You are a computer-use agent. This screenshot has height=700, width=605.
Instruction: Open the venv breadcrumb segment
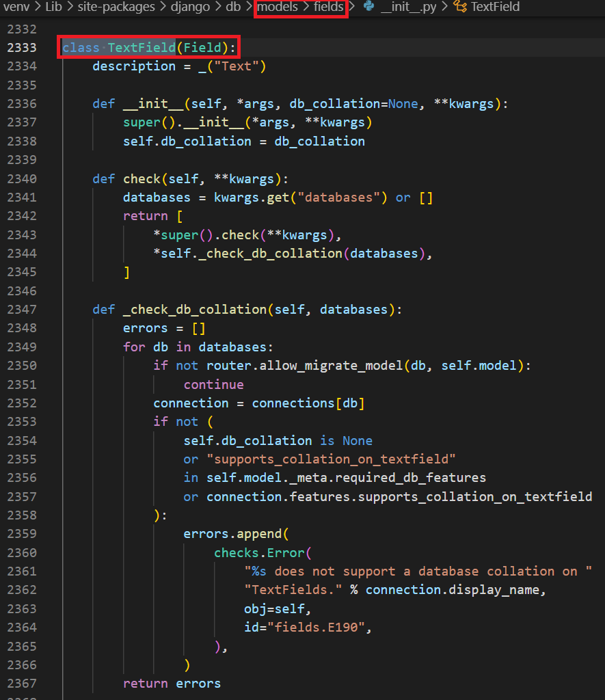tap(16, 7)
